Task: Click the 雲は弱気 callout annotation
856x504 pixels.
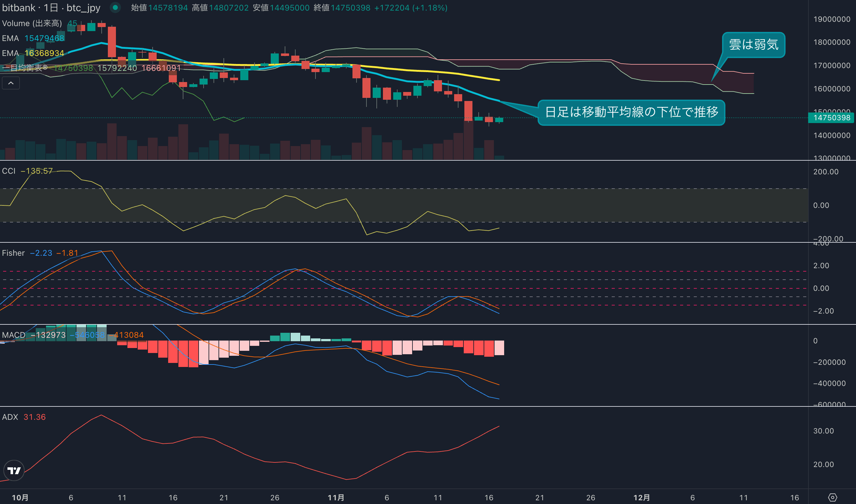Action: 753,44
